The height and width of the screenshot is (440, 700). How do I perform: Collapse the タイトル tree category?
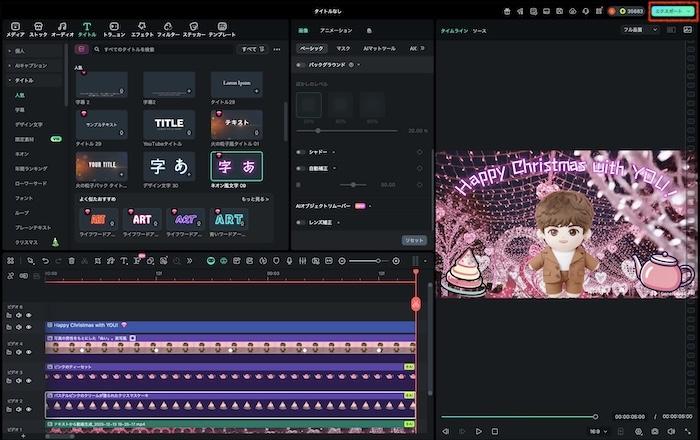tap(10, 80)
